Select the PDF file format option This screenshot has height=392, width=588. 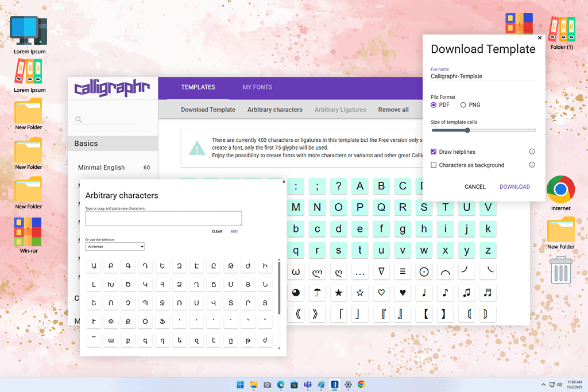tap(434, 105)
